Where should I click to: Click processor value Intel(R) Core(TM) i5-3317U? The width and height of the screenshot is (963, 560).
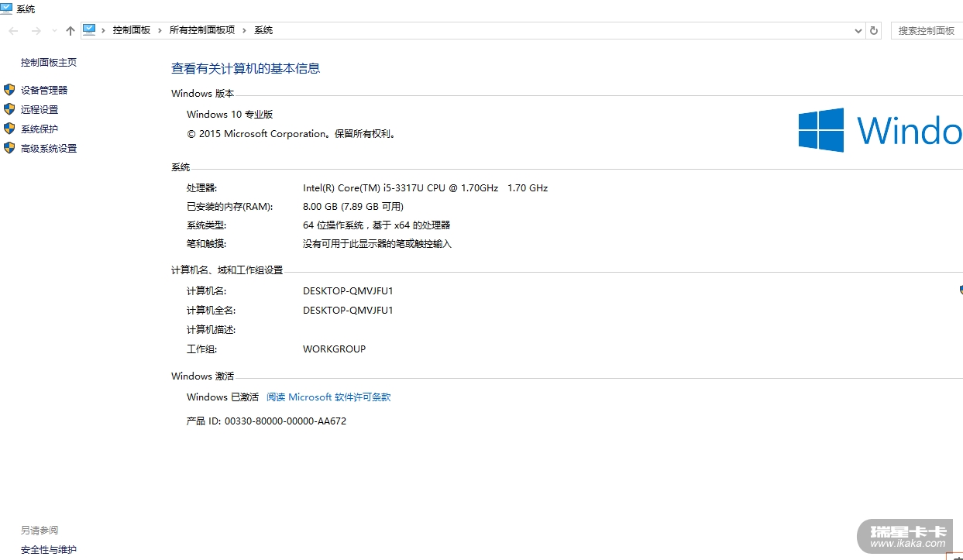(x=425, y=188)
